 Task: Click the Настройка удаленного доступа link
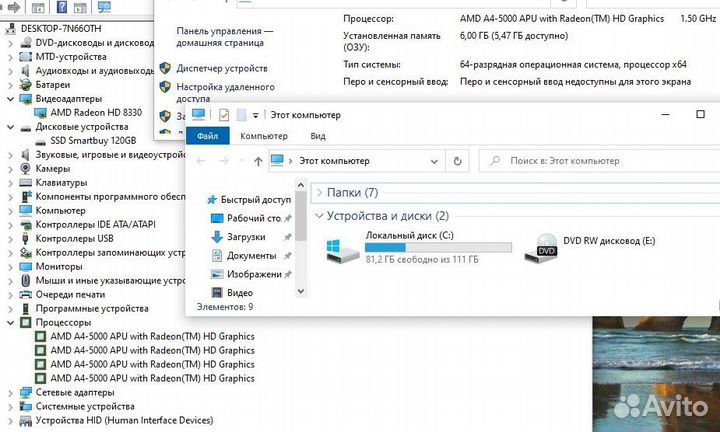tap(225, 92)
